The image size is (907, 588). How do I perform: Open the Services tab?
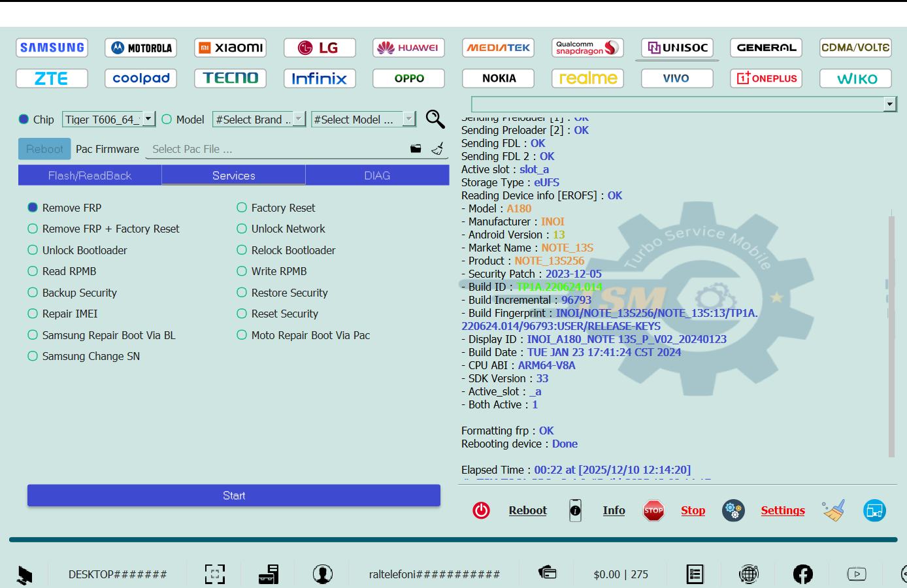click(234, 175)
